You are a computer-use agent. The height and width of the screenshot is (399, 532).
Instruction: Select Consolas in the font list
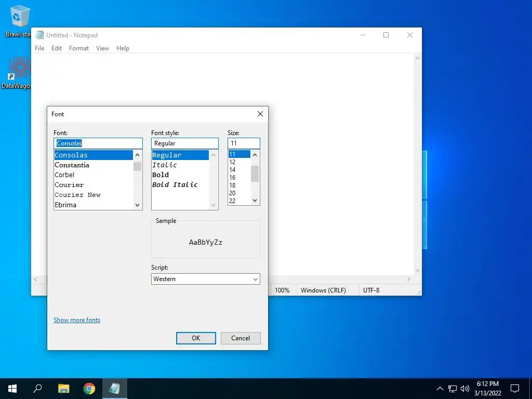[94, 155]
